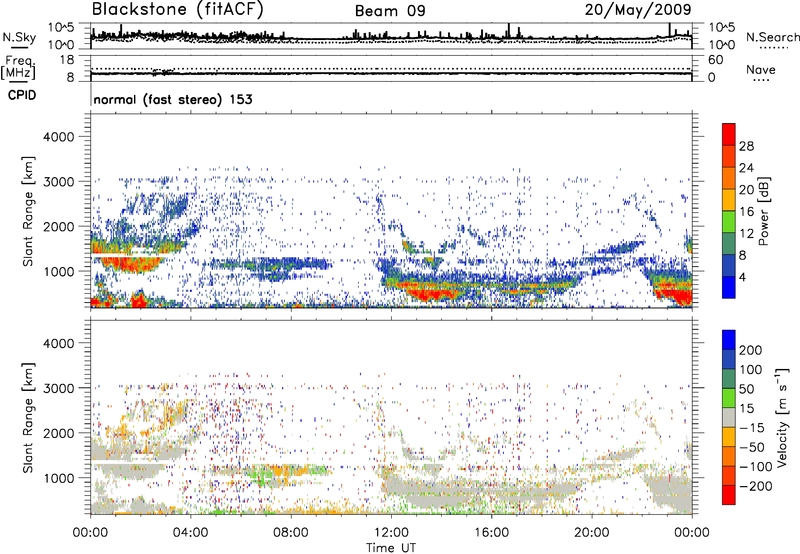This screenshot has height=554, width=800.
Task: Click the '200' velocity colorbar tick label
Action: tap(751, 350)
